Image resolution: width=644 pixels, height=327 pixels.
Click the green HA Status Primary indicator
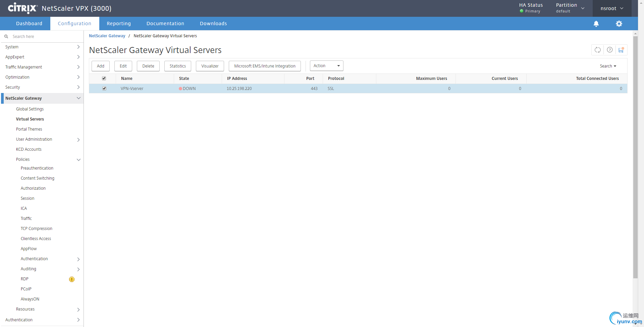522,11
